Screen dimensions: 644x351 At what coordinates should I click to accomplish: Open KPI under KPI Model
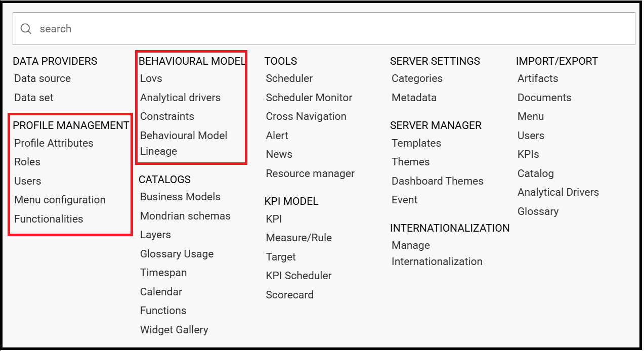coord(274,219)
